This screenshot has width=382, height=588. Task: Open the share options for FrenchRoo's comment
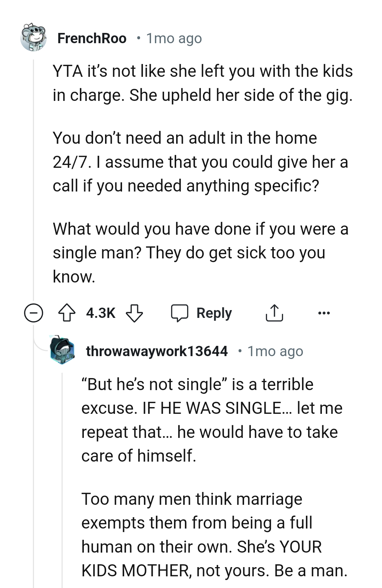click(274, 313)
